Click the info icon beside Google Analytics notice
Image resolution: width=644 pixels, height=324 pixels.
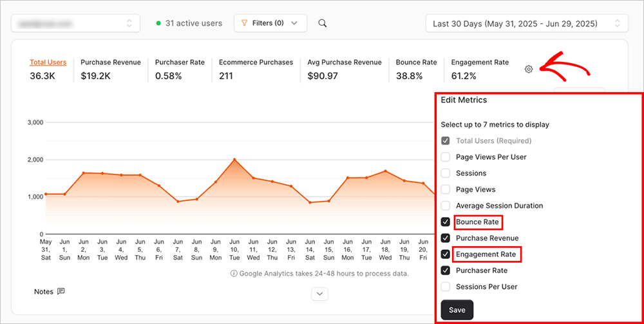click(234, 274)
